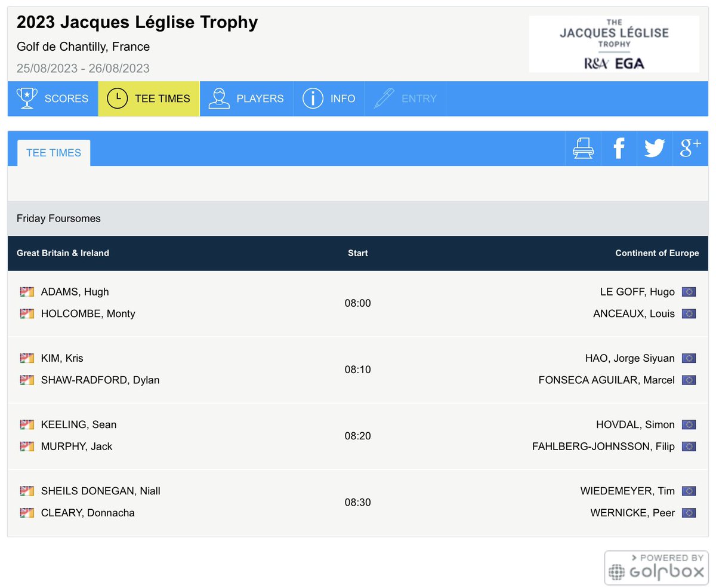Screen dimensions: 716x588
Task: Select player name FONSECA AGUILAR, Marcel
Action: (x=607, y=380)
